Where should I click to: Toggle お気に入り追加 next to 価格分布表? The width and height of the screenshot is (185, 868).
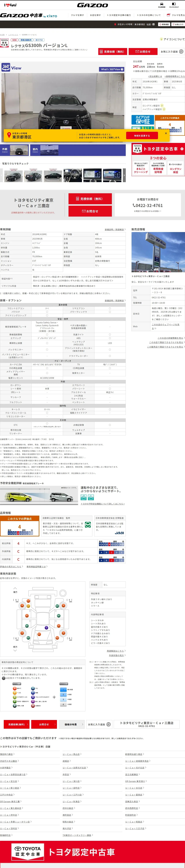(x=99, y=724)
